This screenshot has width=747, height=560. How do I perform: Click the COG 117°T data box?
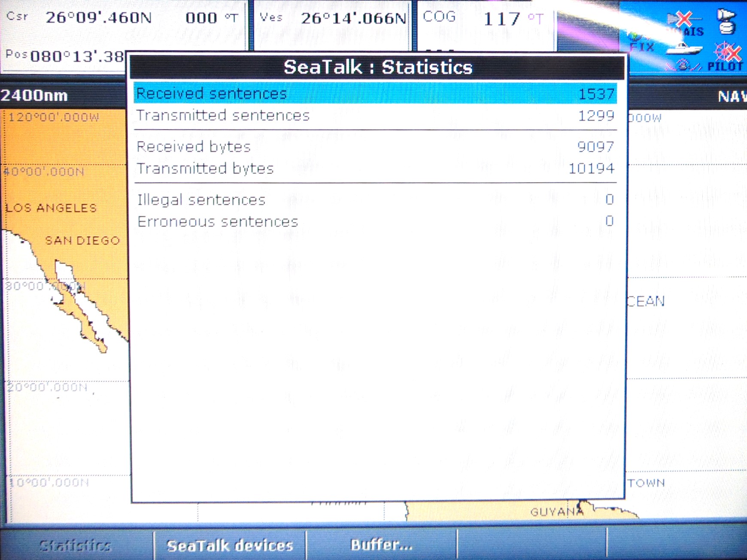[486, 26]
